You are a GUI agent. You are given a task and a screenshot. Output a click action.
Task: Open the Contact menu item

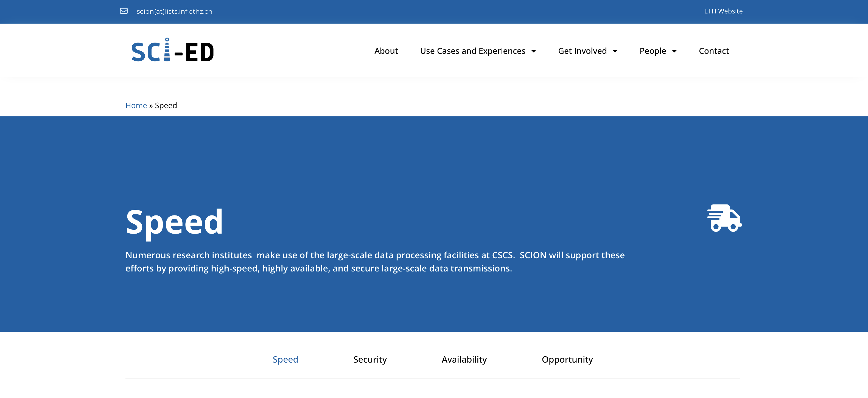714,51
